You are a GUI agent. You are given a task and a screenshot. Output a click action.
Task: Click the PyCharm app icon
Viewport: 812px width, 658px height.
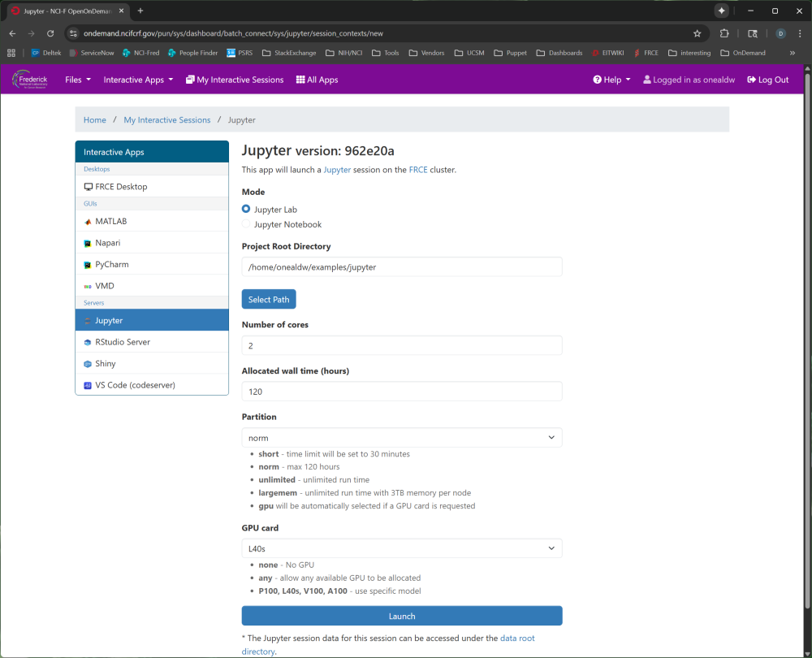[x=88, y=265]
